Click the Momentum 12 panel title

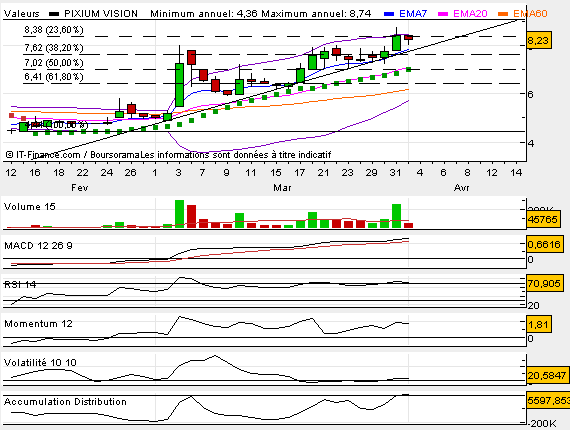click(x=38, y=323)
